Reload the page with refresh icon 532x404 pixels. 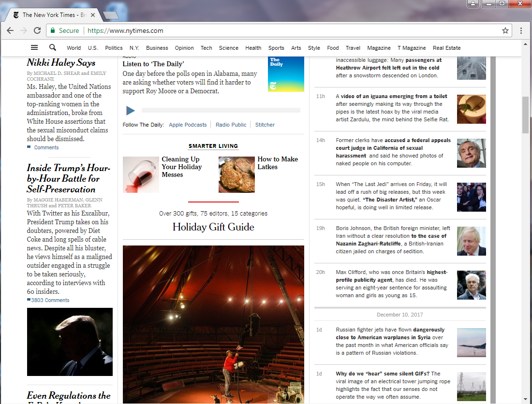pyautogui.click(x=37, y=30)
